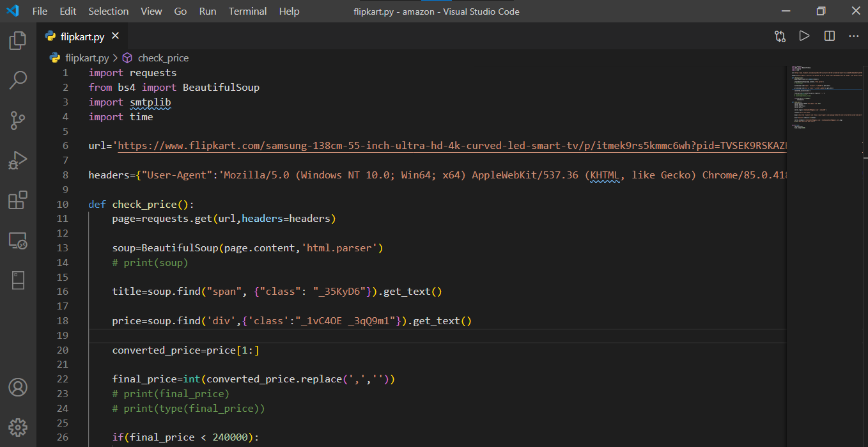This screenshot has width=868, height=447.
Task: Open the Accounts menu icon
Action: pyautogui.click(x=18, y=387)
